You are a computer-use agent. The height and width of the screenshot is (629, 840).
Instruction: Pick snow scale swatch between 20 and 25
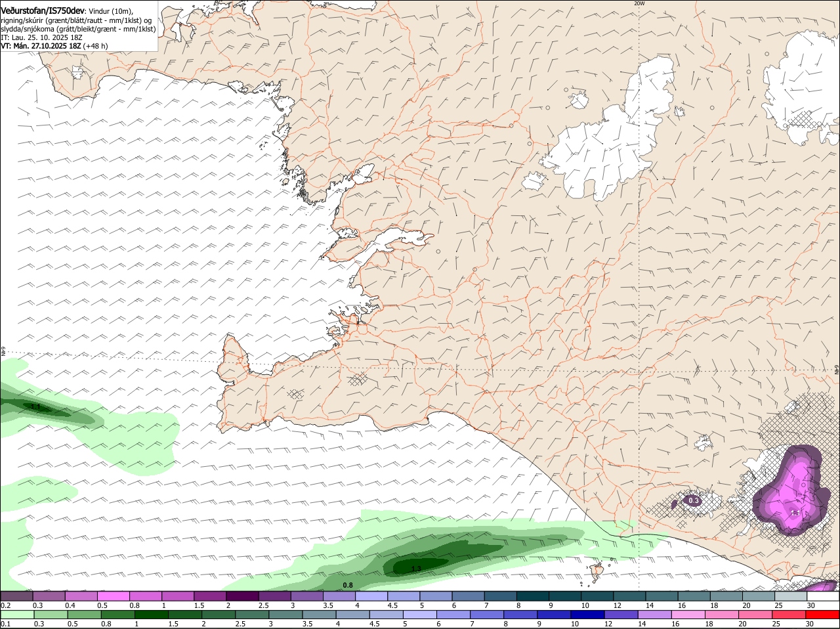point(759,596)
